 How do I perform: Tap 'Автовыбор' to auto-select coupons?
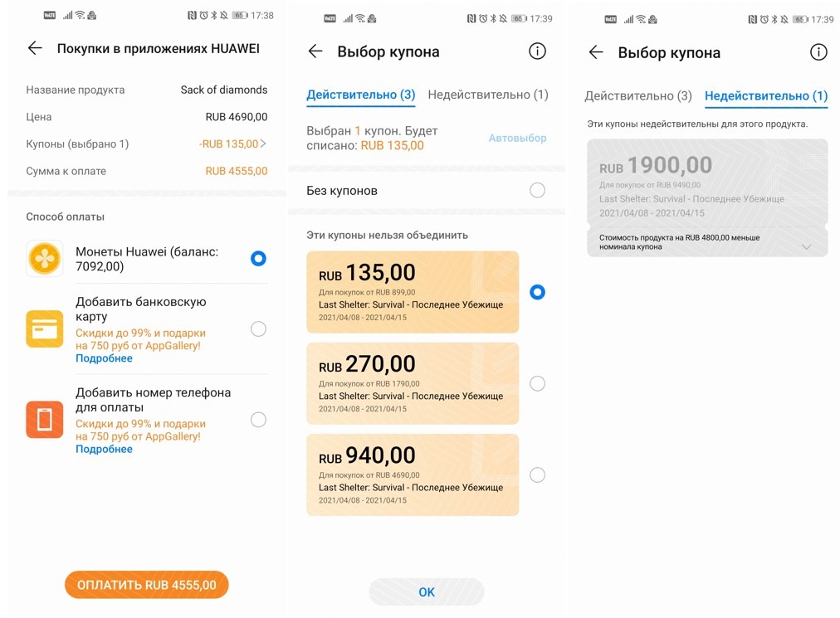517,138
